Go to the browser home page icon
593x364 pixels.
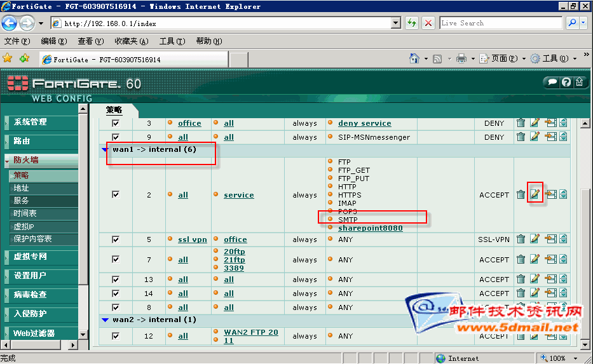click(414, 58)
